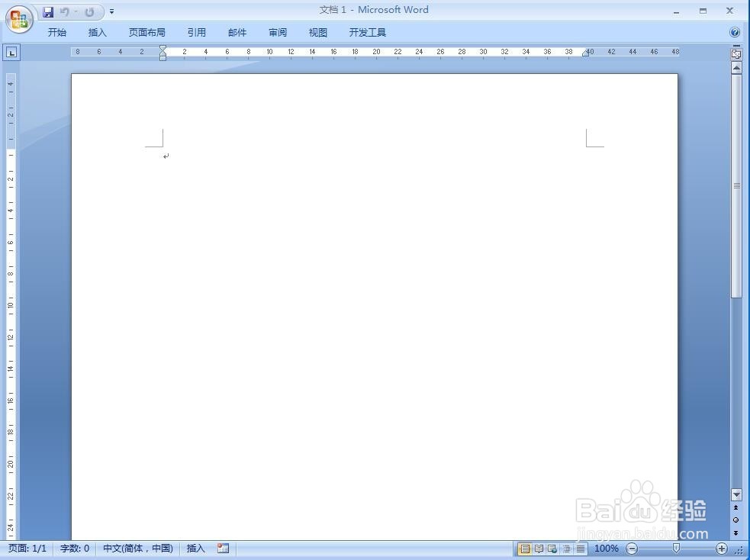Click the zoom out minus button
Image resolution: width=750 pixels, height=560 pixels.
click(632, 549)
